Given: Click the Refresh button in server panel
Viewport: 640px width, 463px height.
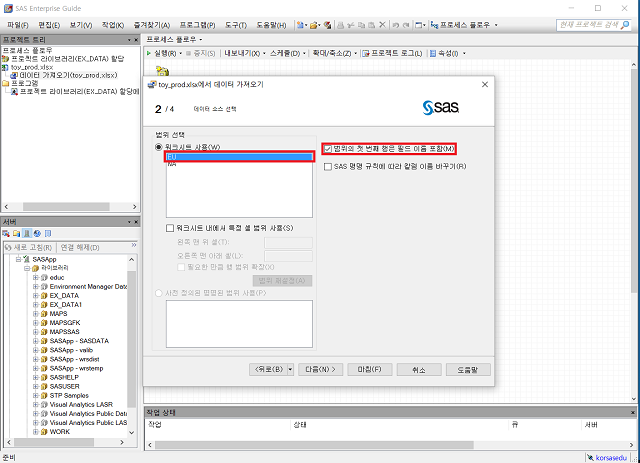Looking at the screenshot, I should [29, 247].
